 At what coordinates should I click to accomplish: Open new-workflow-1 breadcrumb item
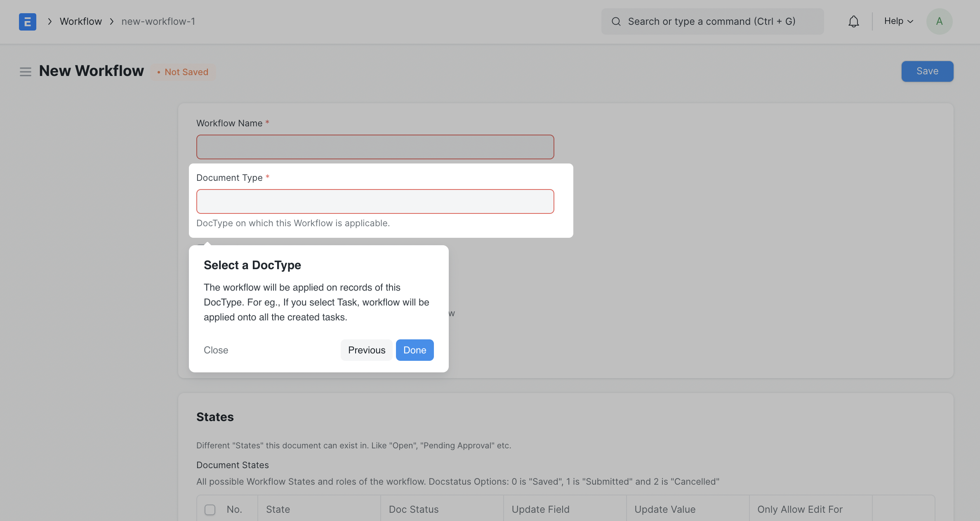point(158,21)
